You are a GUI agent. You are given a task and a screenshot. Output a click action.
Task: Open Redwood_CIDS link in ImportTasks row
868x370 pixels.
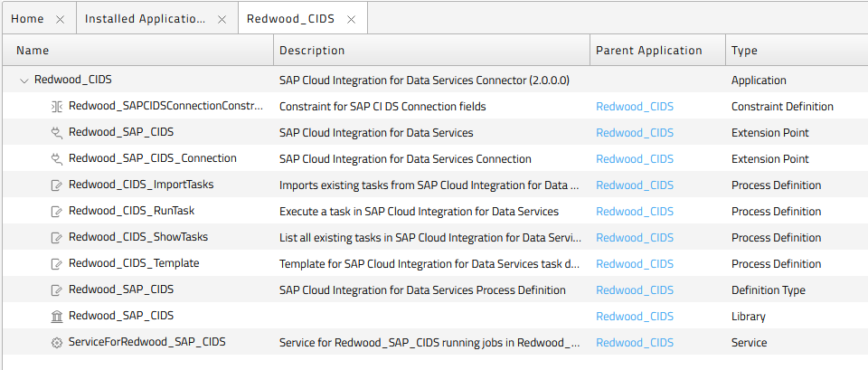tap(635, 185)
